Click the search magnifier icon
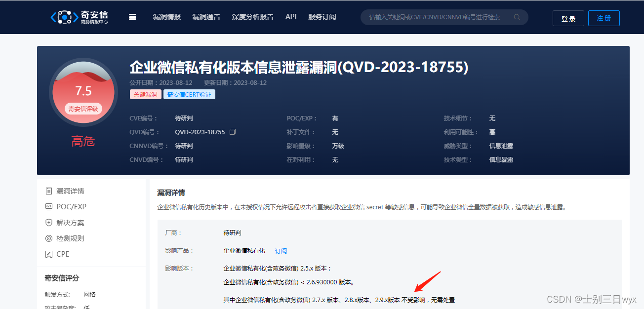This screenshot has height=309, width=644. [x=517, y=17]
